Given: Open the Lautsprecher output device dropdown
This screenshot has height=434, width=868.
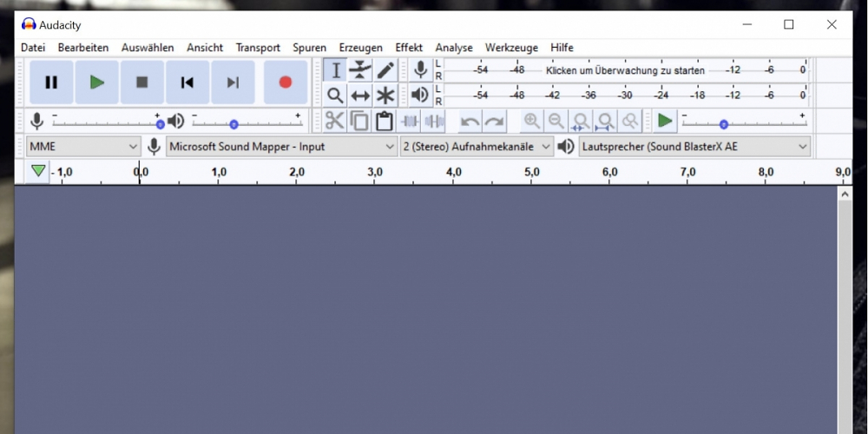Looking at the screenshot, I should [694, 147].
